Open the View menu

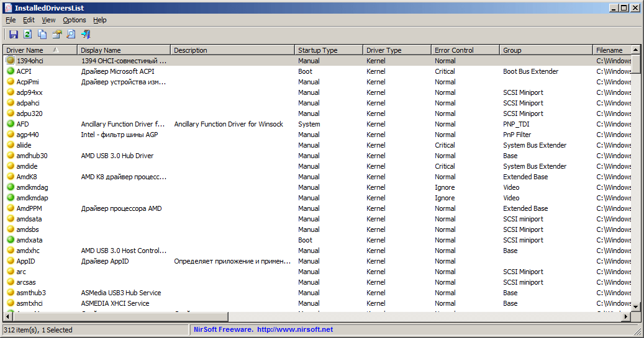(x=48, y=20)
